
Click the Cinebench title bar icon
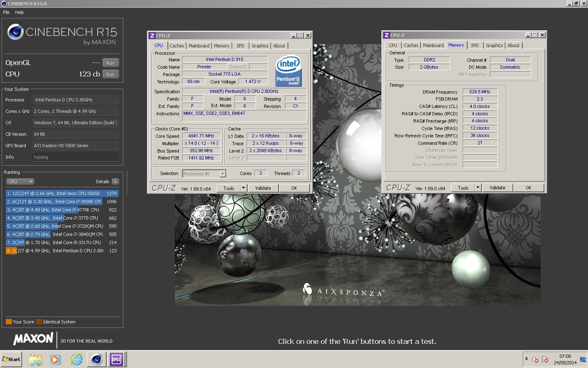coord(4,4)
